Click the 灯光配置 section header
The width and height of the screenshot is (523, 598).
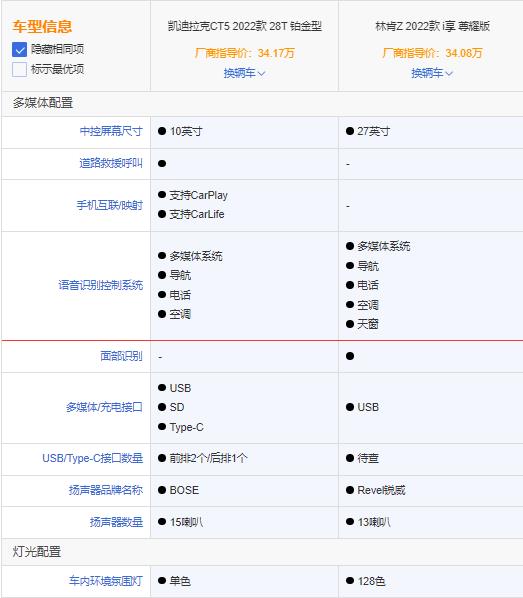pyautogui.click(x=37, y=551)
